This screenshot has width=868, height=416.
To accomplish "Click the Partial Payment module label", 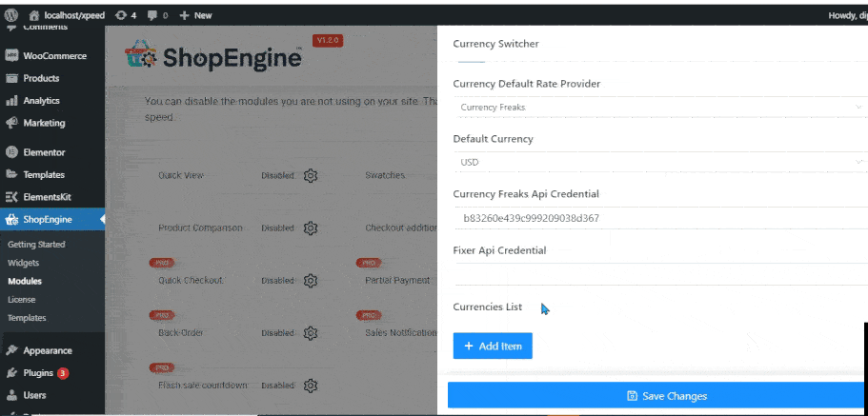I will click(397, 281).
